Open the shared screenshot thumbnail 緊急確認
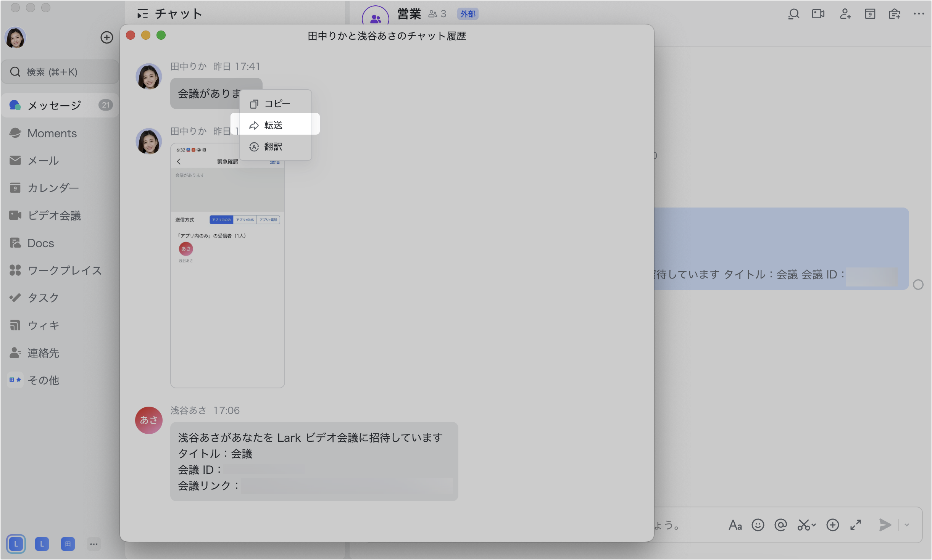The image size is (932, 560). tap(227, 266)
